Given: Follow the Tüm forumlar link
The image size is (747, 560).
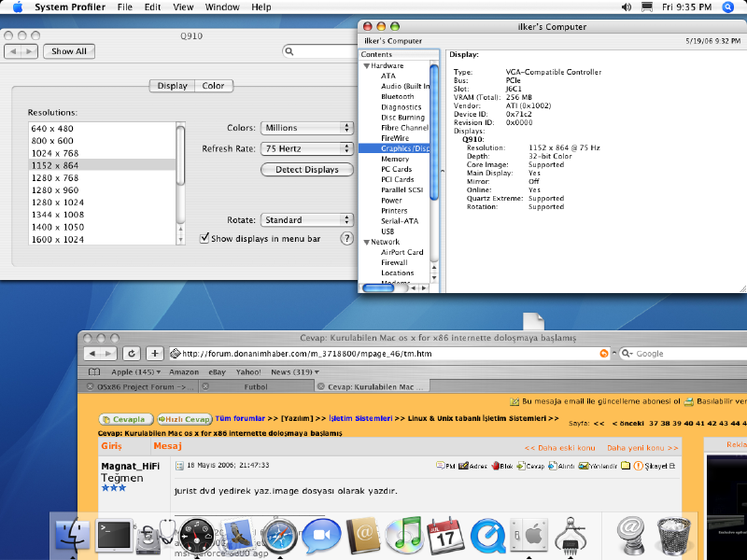Looking at the screenshot, I should click(240, 418).
